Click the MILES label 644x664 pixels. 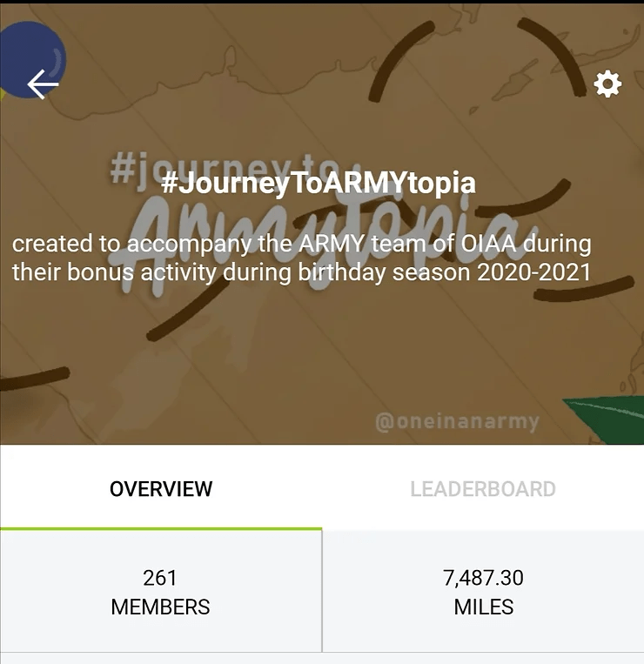click(x=484, y=607)
